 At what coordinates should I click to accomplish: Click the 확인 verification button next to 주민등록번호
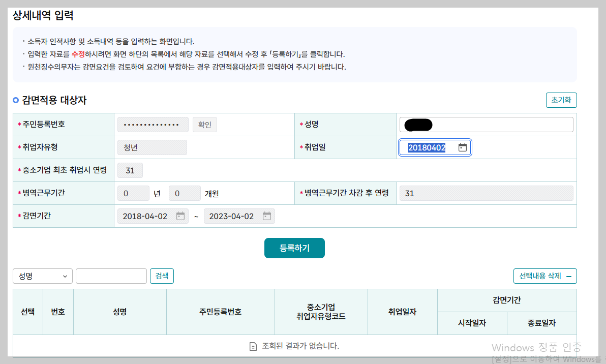tap(205, 124)
